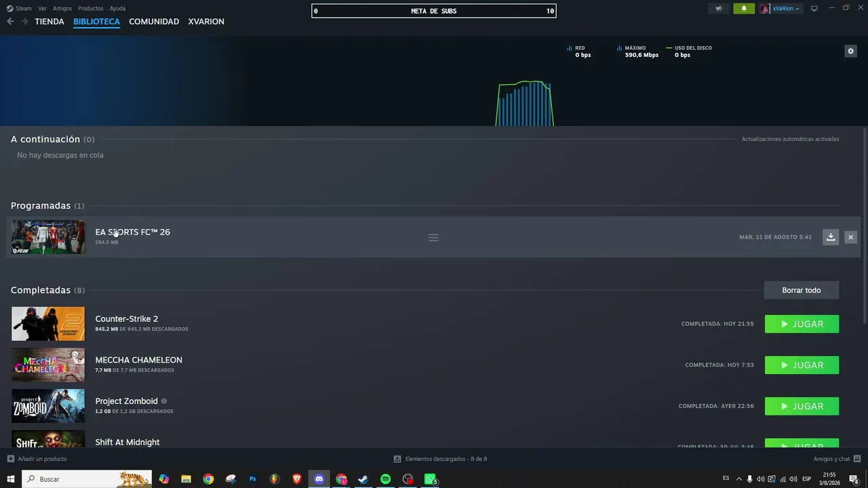
Task: Open File Explorer from the taskbar
Action: pos(186,479)
